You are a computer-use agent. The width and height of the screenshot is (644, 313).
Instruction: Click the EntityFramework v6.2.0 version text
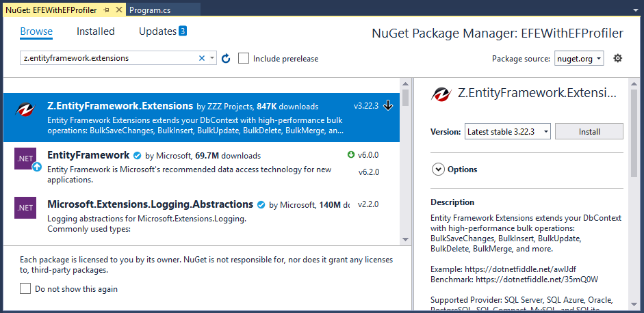(368, 172)
